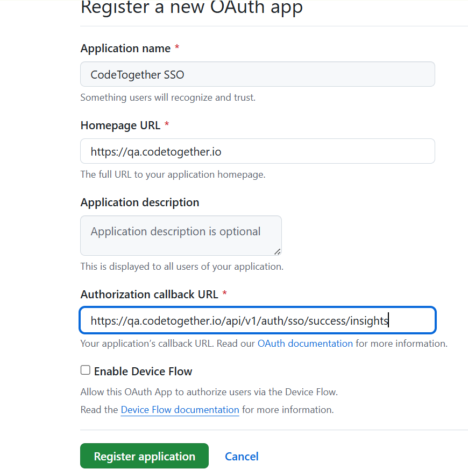
Task: Click the "full URL to your application homepage" hint
Action: tap(173, 174)
